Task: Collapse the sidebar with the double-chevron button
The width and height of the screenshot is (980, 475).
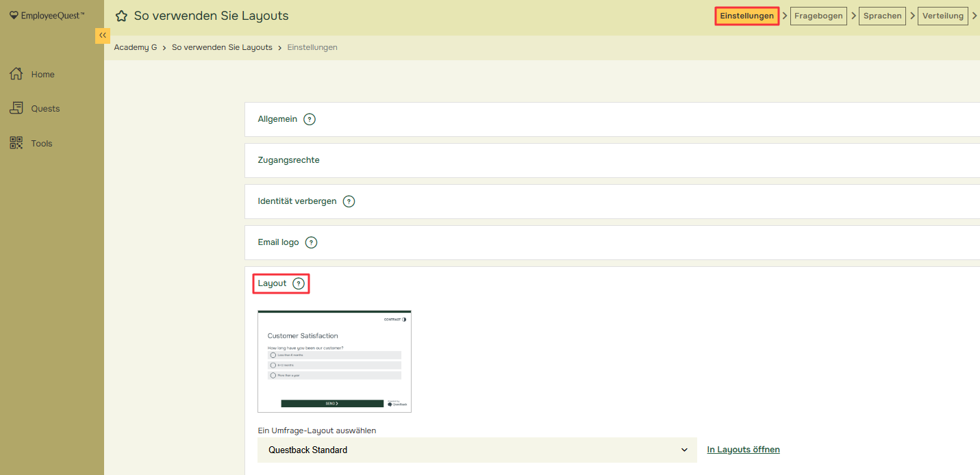Action: tap(103, 36)
